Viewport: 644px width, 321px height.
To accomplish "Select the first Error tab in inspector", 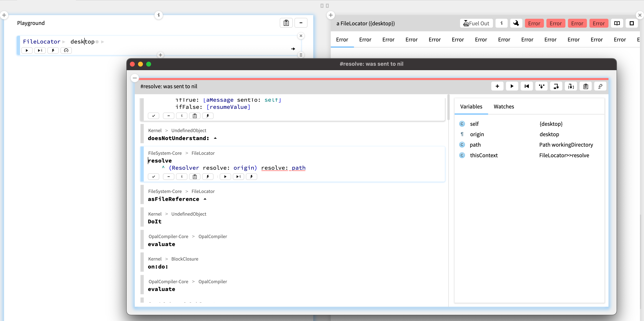I will 342,39.
